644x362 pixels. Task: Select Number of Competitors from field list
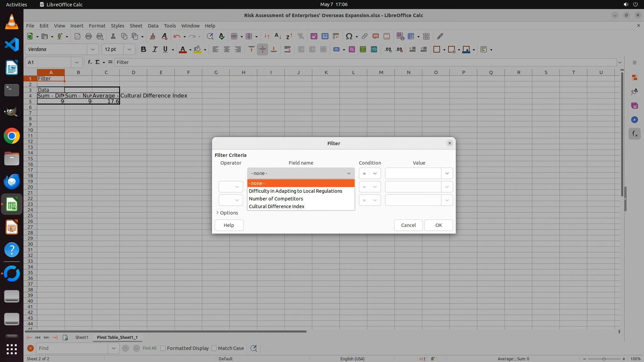(276, 199)
